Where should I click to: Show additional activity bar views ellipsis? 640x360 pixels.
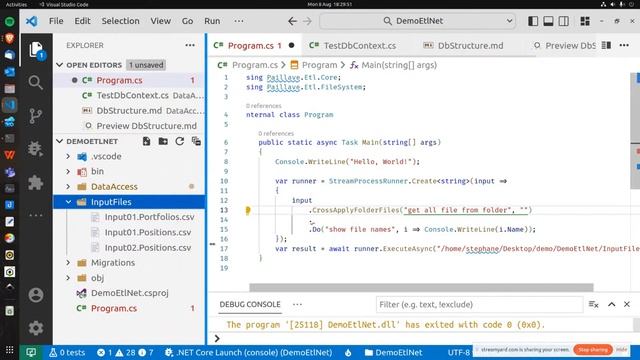(36, 215)
